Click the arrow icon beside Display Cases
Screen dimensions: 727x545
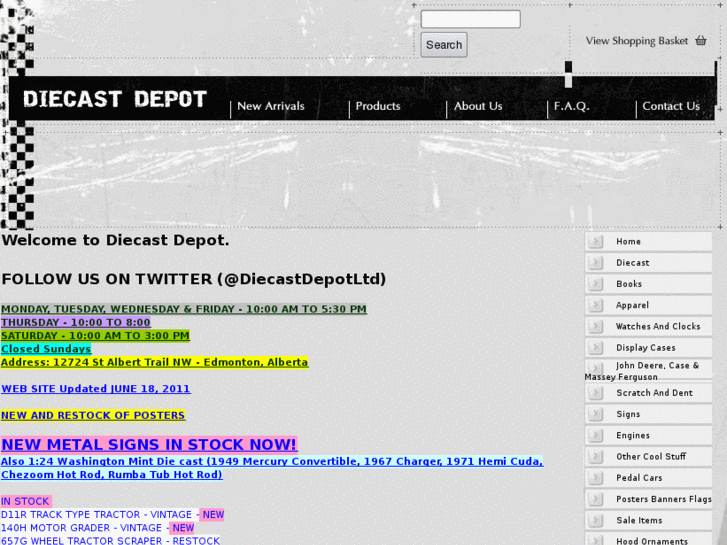pyautogui.click(x=595, y=348)
